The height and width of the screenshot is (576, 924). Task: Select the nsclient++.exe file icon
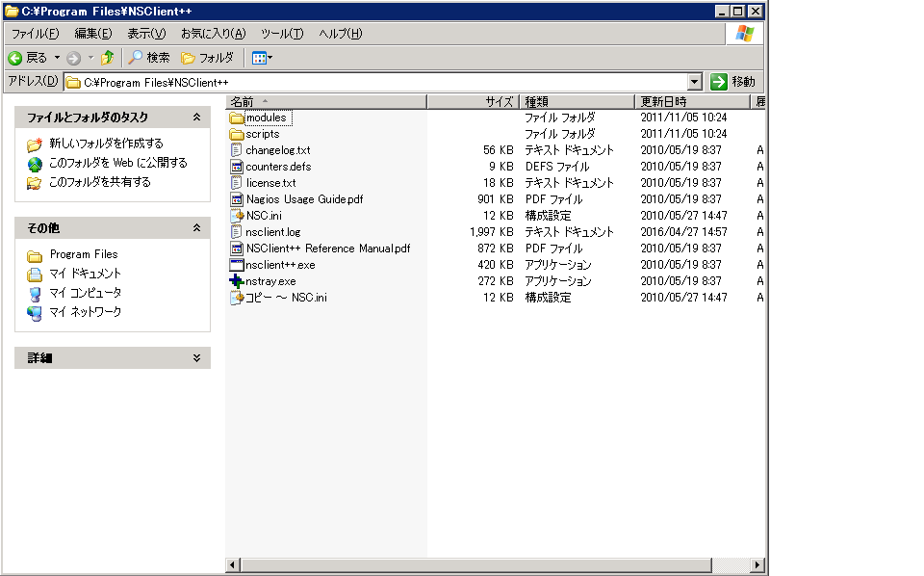pyautogui.click(x=237, y=265)
